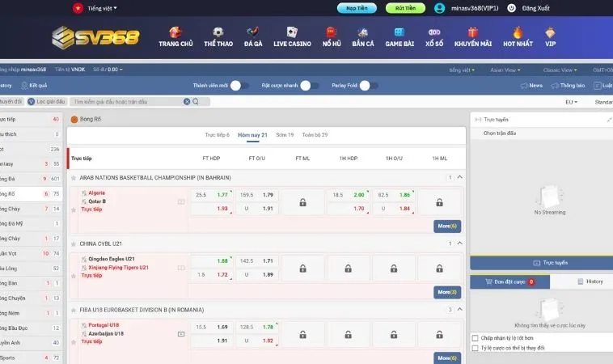Clear the search field with X icon
Viewport: 613px width, 364px height.
pyautogui.click(x=187, y=102)
